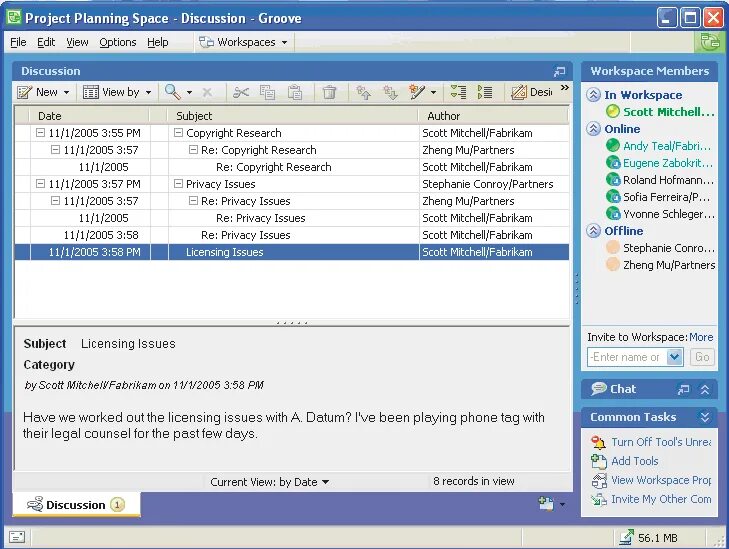
Task: Click the Go invite button
Action: (x=702, y=357)
